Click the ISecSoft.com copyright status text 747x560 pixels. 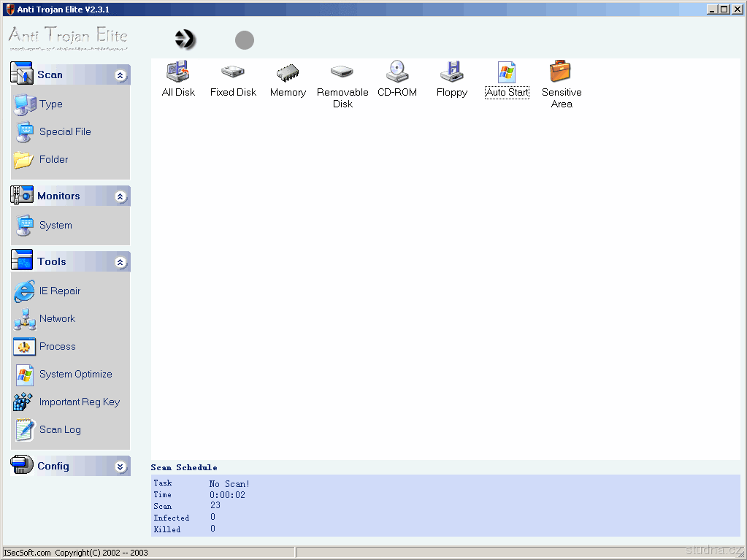[76, 553]
